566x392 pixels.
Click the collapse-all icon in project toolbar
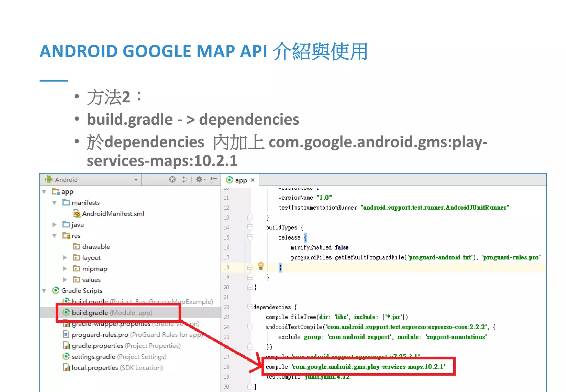tap(184, 180)
